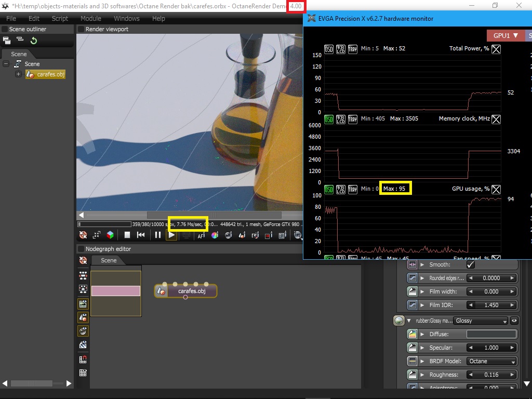Pause the render

coord(158,235)
